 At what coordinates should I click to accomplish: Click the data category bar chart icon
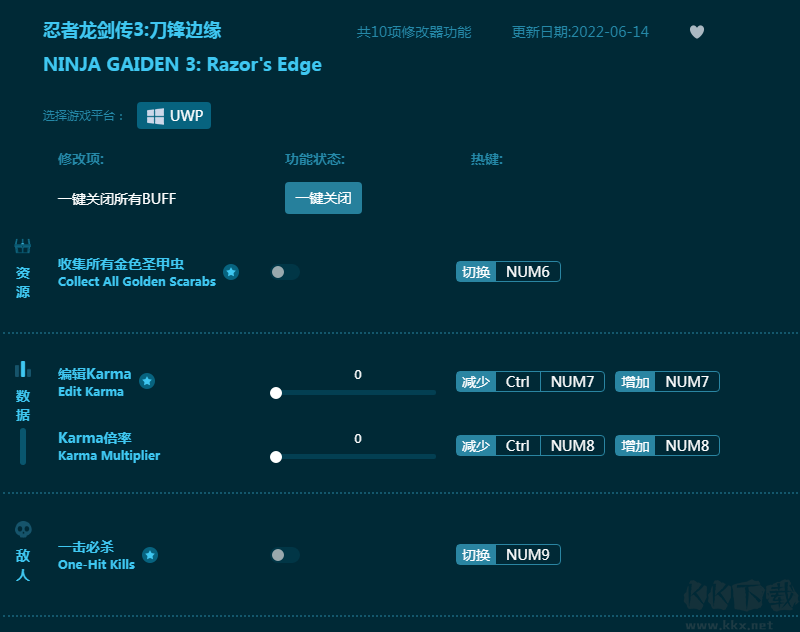[x=22, y=369]
